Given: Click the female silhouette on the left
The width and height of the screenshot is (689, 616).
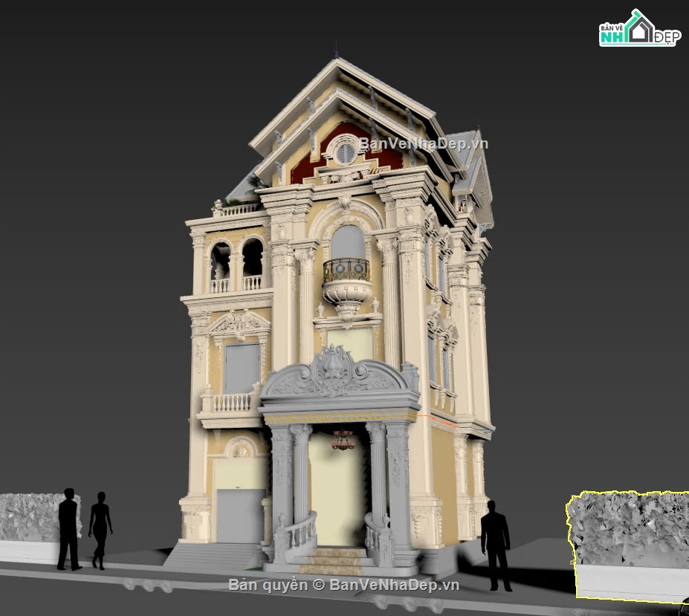Looking at the screenshot, I should tap(100, 529).
